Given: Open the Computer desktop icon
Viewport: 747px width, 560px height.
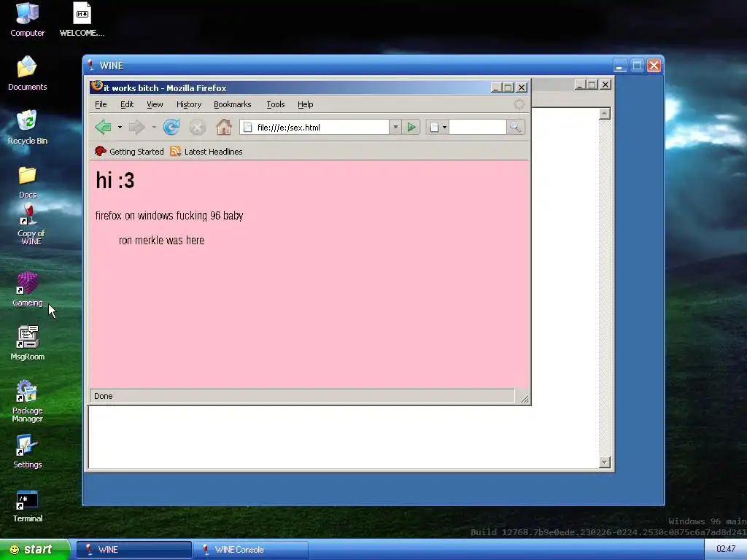Looking at the screenshot, I should pyautogui.click(x=27, y=20).
